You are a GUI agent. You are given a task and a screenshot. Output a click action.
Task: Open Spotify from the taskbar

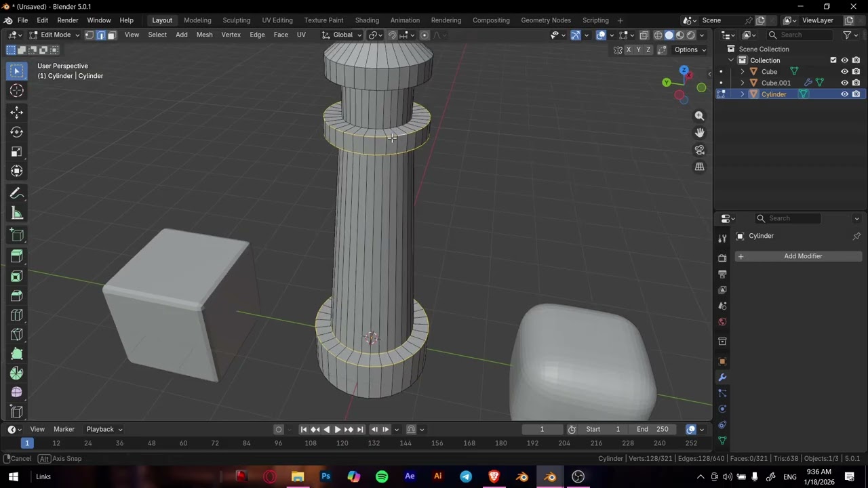click(x=382, y=476)
